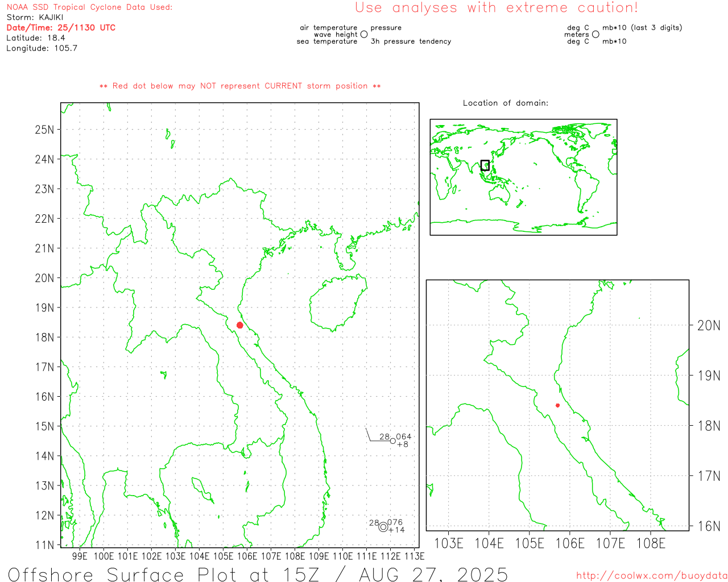
Task: Click the station legend circle near 'pressure'
Action: click(364, 34)
